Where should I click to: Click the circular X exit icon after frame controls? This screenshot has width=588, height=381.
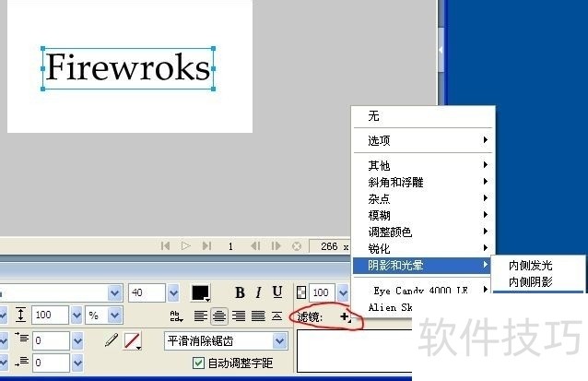point(297,246)
